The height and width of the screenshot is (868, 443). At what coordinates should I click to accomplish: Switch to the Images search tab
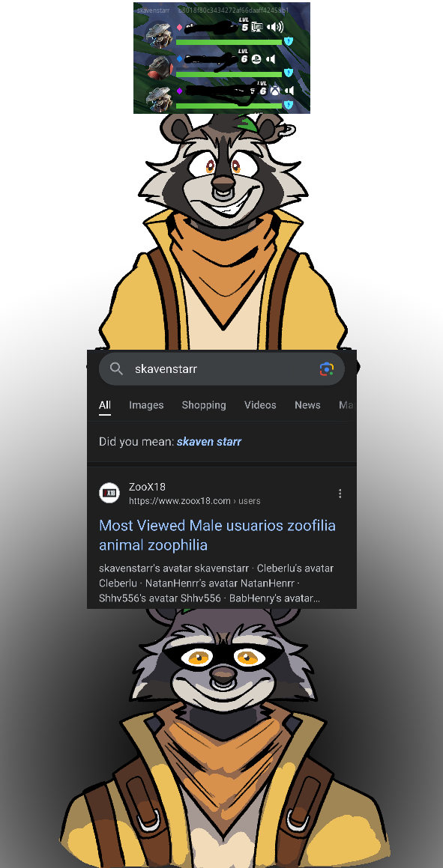point(146,404)
